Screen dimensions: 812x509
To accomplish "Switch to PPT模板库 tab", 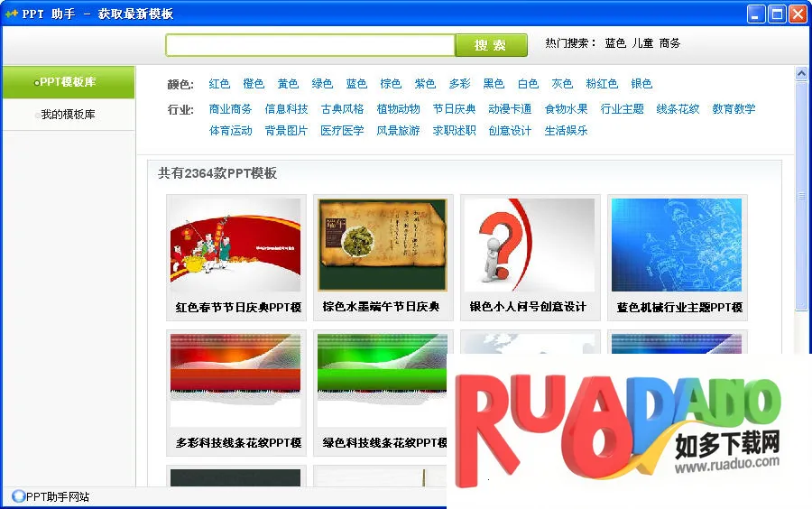I will tap(68, 82).
